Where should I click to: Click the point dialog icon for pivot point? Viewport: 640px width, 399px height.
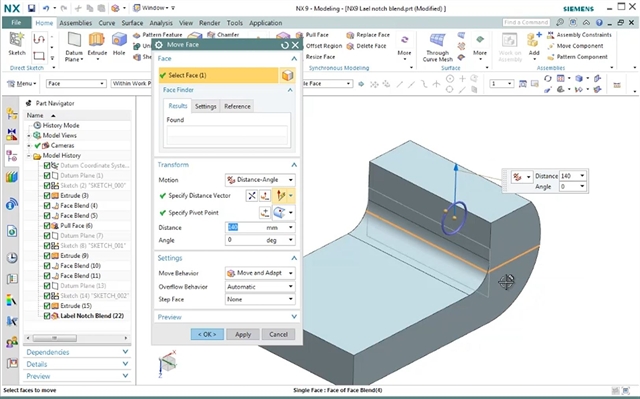(265, 213)
